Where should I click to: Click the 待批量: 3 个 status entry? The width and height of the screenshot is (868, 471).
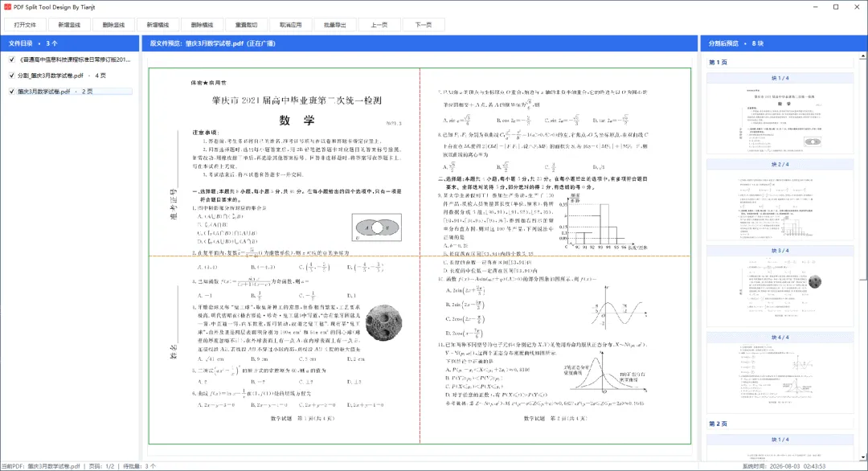(x=139, y=466)
